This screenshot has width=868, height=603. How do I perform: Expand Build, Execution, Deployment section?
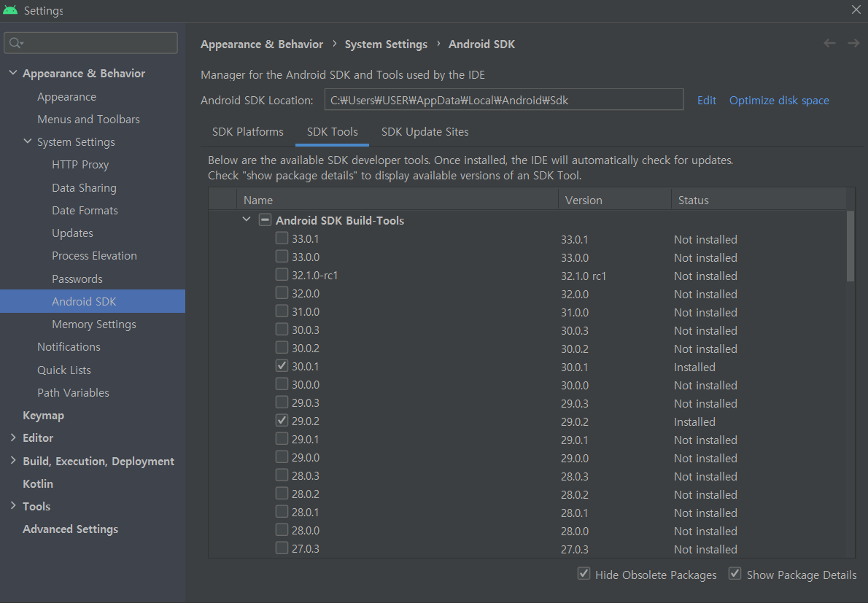[12, 461]
